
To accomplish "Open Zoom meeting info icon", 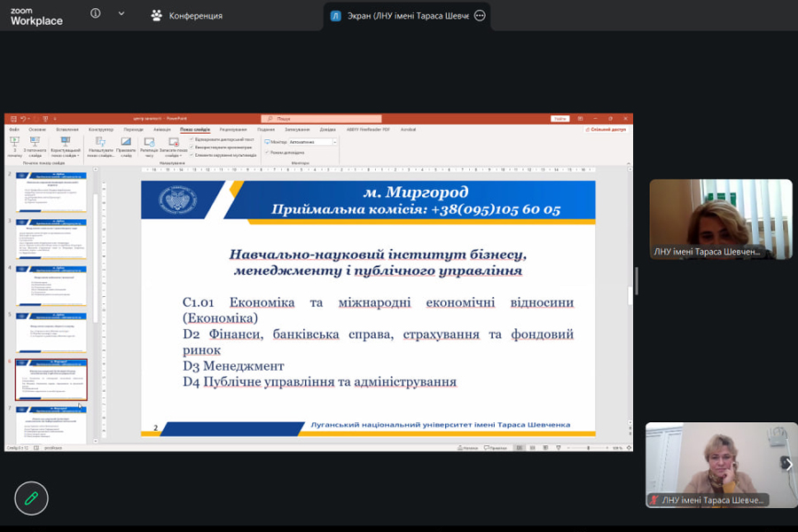I will [x=95, y=14].
